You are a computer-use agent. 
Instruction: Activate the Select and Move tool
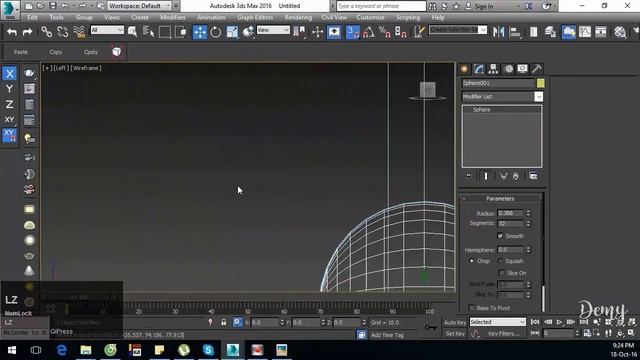(x=200, y=32)
